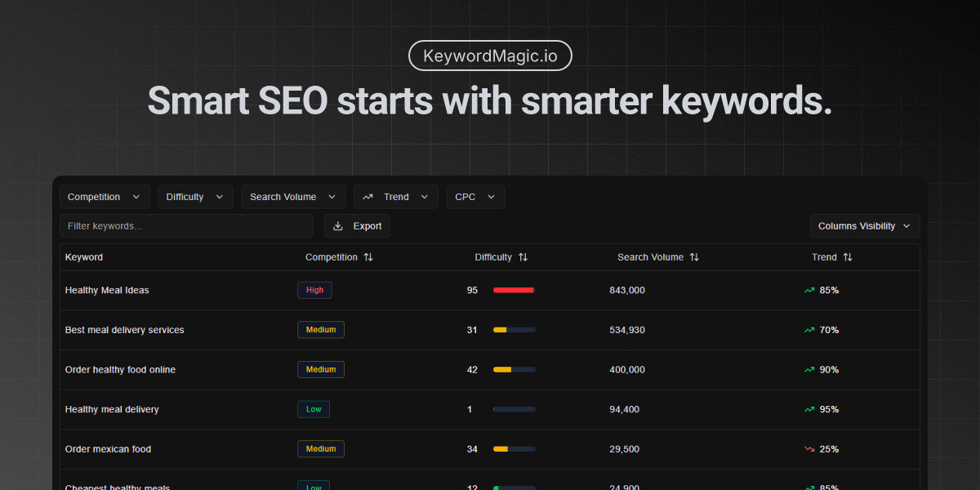Screen dimensions: 980x490
Task: Click the difficulty score 42
Action: coord(472,370)
